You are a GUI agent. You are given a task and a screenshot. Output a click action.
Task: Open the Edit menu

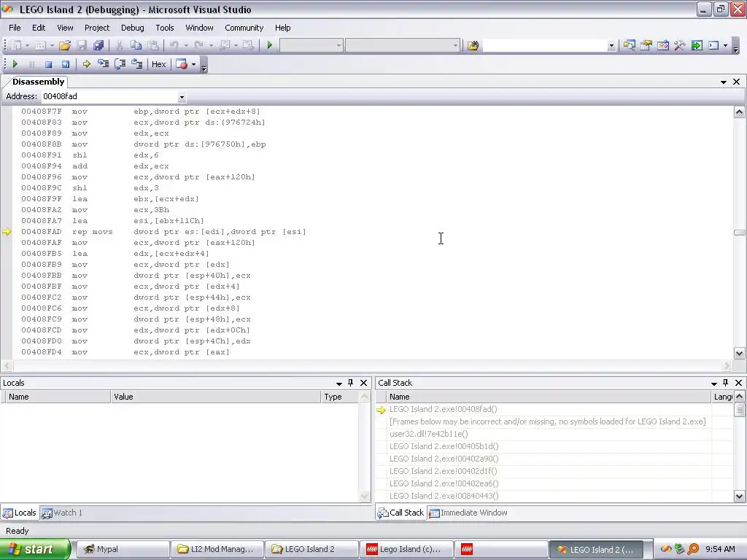point(39,28)
